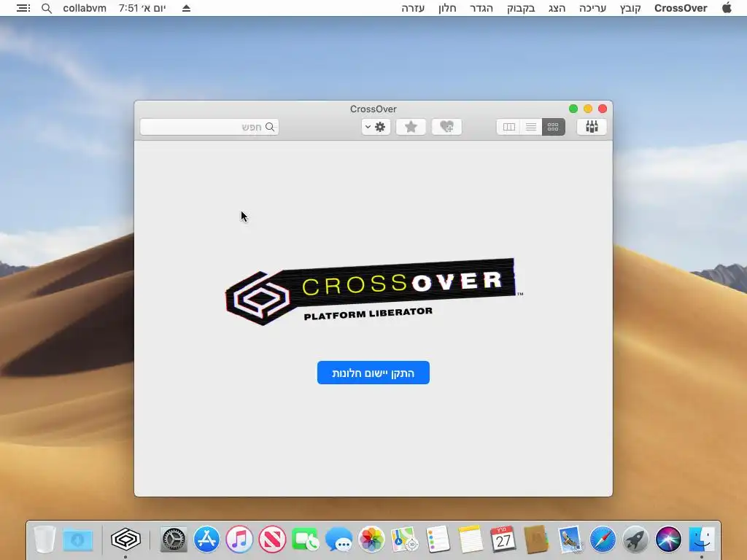Open Notification Center list icon
Screen dimensions: 747x560
click(x=23, y=8)
